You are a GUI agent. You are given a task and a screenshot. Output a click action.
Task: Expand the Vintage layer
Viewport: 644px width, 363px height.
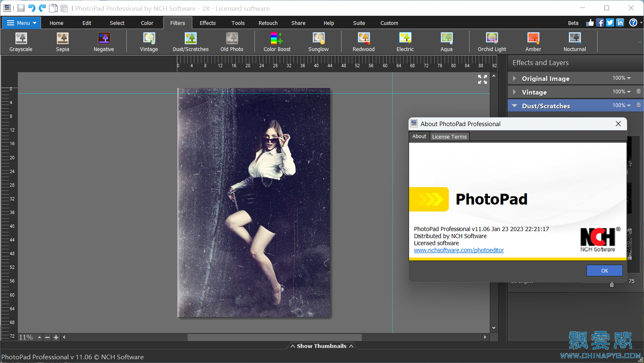coord(514,92)
